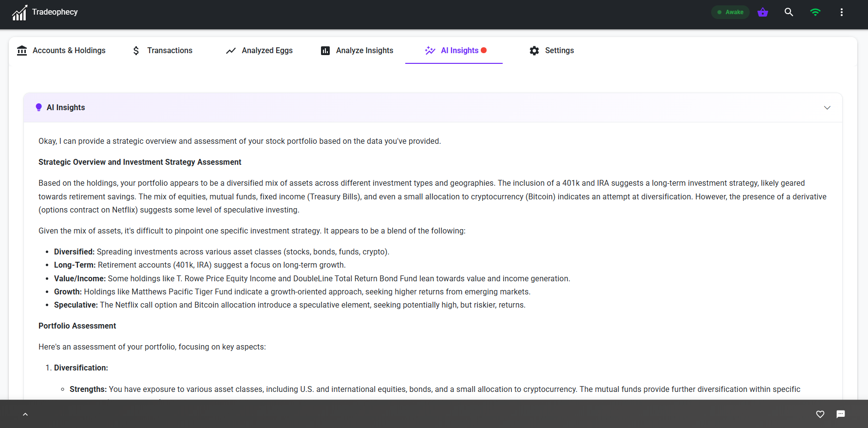
Task: Click the bank icon on Accounts & Holdings
Action: (22, 50)
